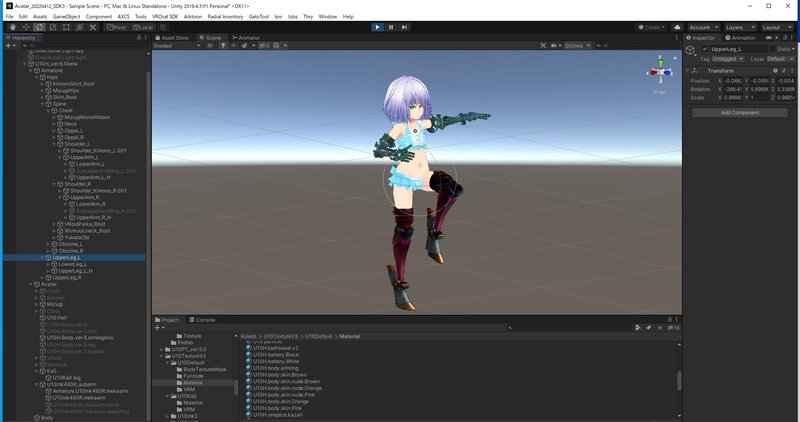
Task: Click the Pause button
Action: 391,27
